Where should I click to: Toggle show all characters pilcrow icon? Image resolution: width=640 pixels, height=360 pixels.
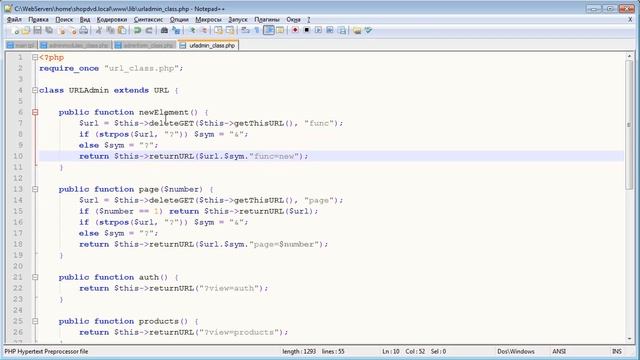point(257,30)
